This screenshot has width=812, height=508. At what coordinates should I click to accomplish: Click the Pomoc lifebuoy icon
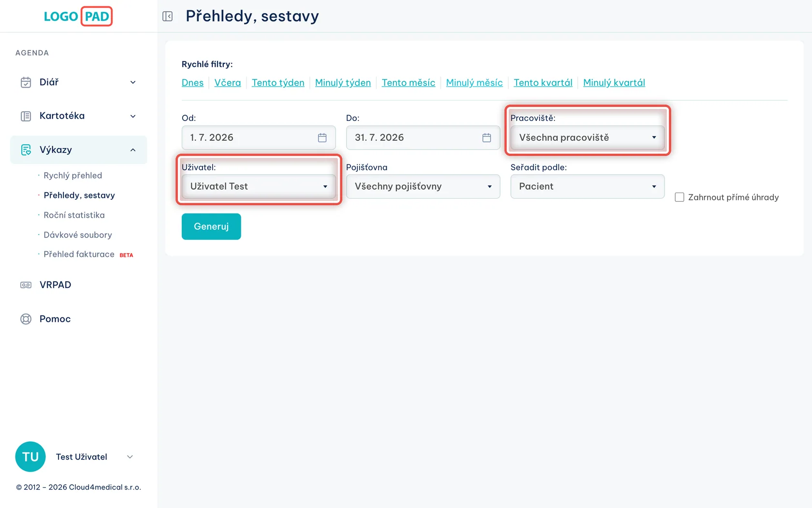[26, 319]
